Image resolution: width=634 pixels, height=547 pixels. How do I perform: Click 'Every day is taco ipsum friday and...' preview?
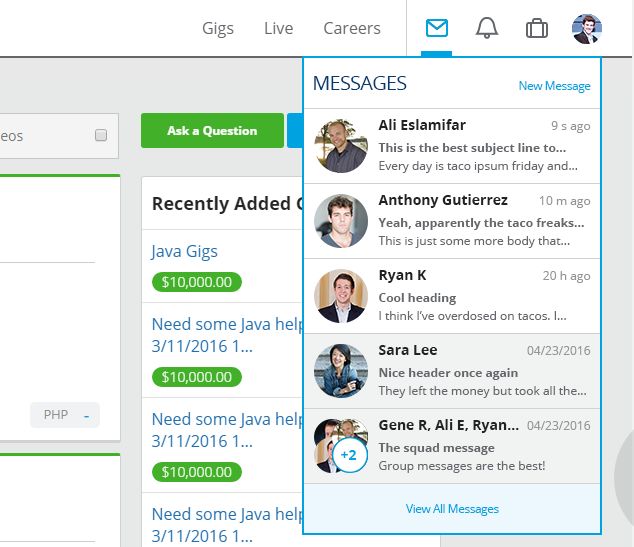[478, 166]
